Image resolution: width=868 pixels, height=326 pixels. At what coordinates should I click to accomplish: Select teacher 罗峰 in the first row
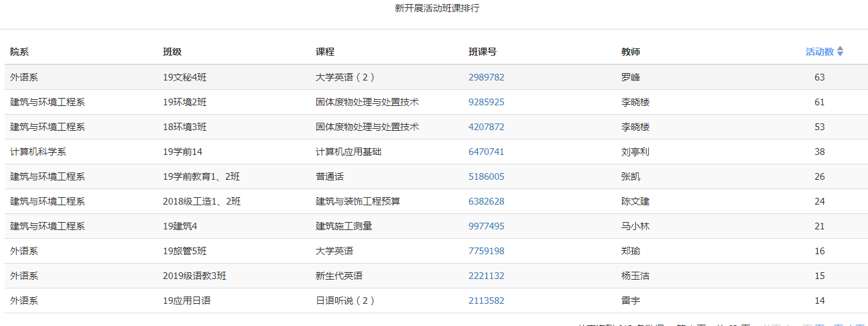[x=631, y=77]
